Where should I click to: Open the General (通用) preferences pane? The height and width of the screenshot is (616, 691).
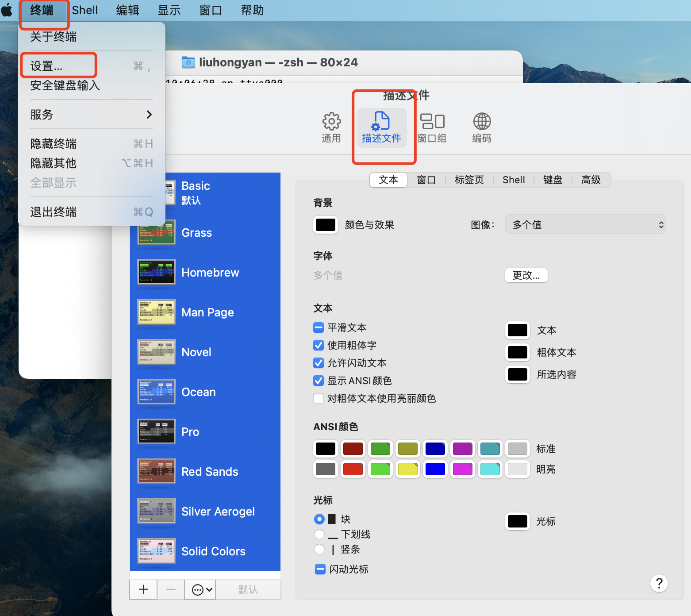(331, 127)
